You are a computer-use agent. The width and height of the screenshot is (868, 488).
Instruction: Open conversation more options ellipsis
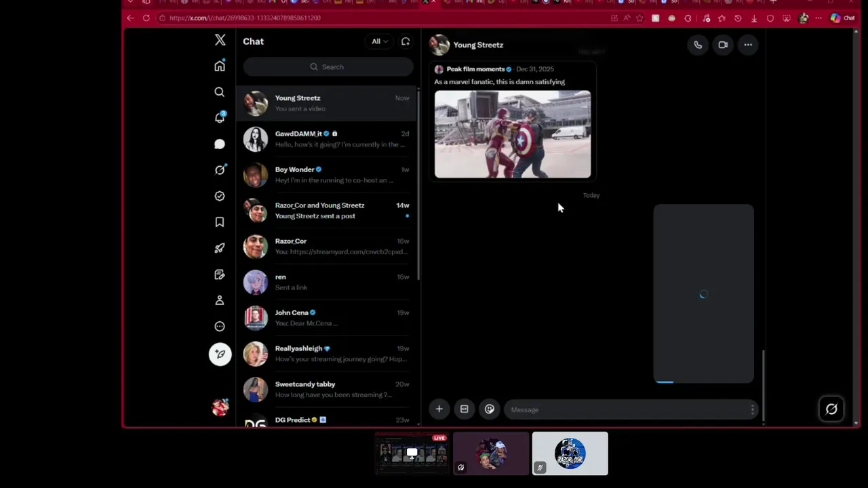748,45
